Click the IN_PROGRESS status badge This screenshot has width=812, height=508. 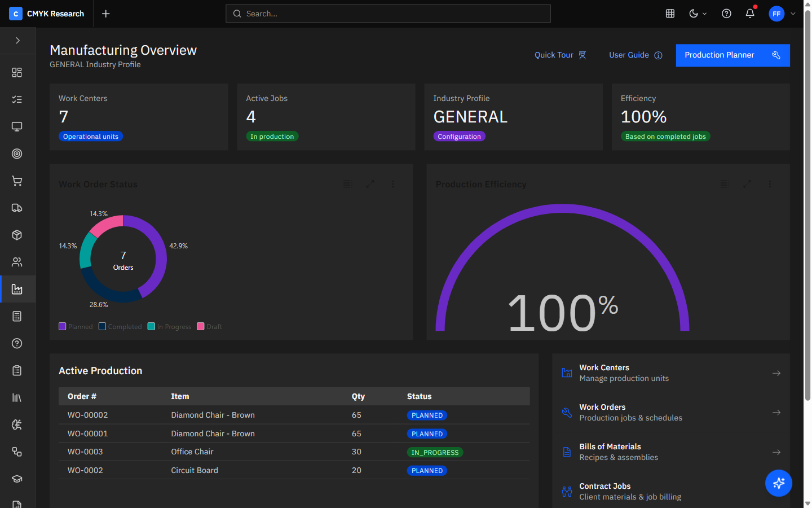coord(435,453)
